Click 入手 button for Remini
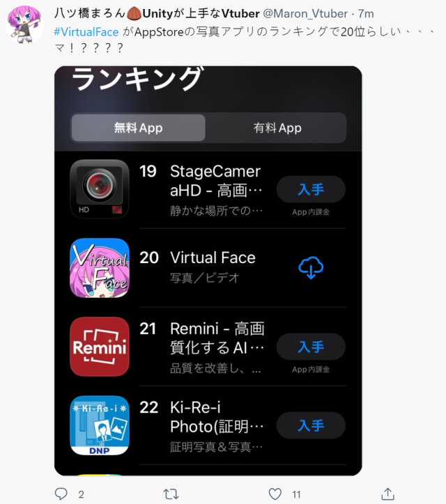446x504 pixels. click(x=311, y=347)
